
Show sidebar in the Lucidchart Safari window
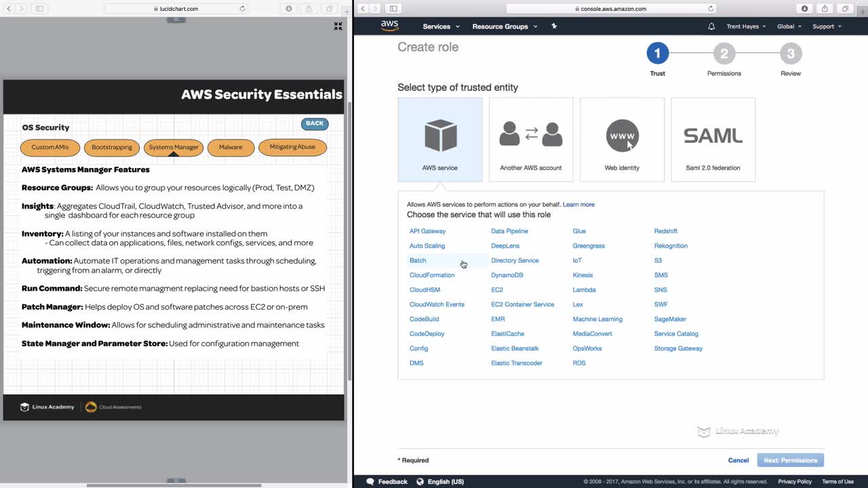[39, 9]
